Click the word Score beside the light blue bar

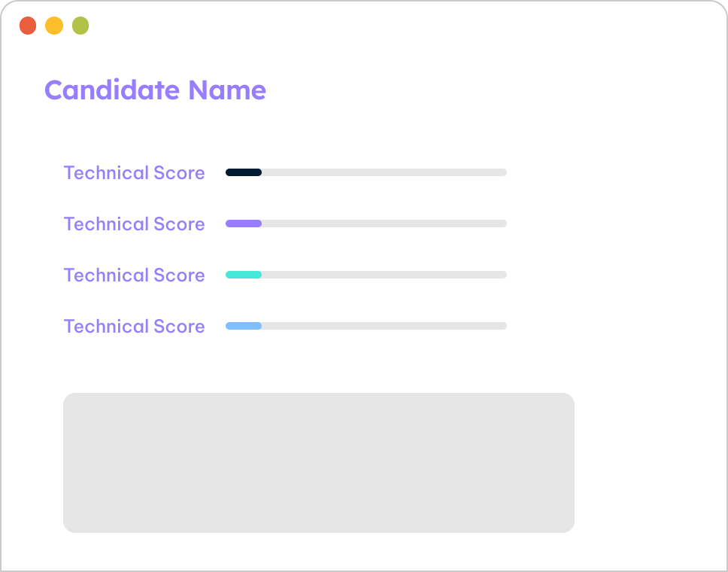[x=179, y=326]
